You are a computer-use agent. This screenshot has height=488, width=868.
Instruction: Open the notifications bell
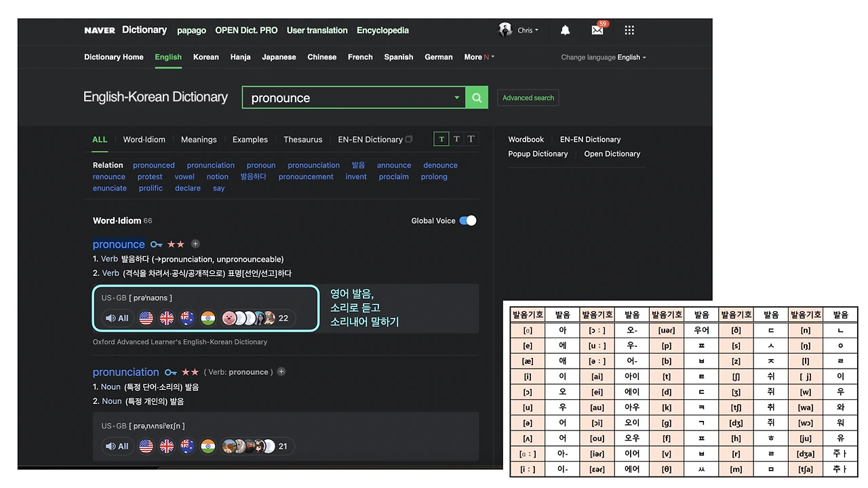pyautogui.click(x=565, y=30)
